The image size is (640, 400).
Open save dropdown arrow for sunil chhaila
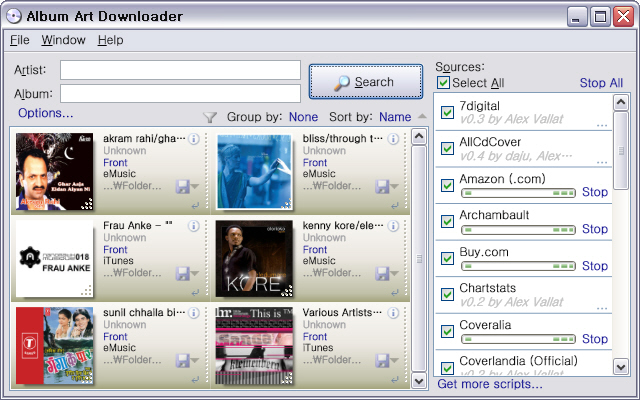click(195, 361)
